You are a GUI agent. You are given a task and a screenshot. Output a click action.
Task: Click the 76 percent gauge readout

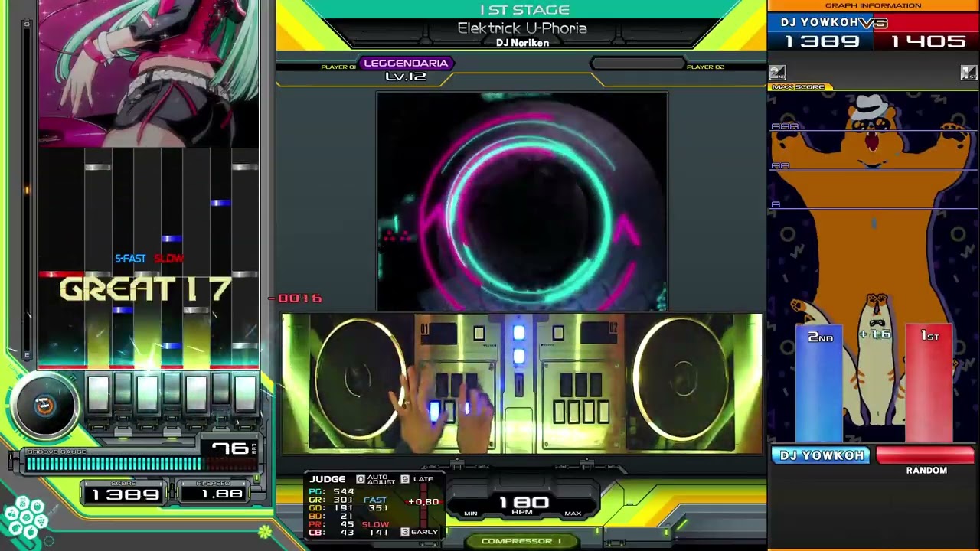(x=230, y=448)
